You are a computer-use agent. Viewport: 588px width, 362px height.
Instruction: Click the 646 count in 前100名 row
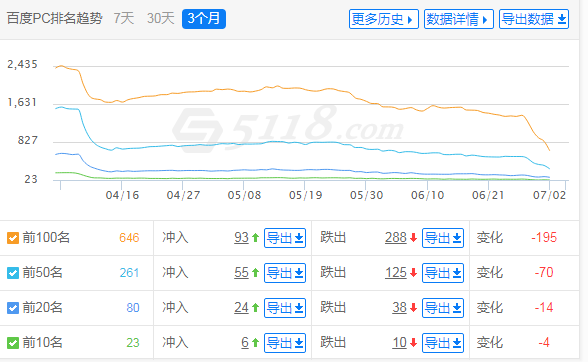(x=129, y=238)
